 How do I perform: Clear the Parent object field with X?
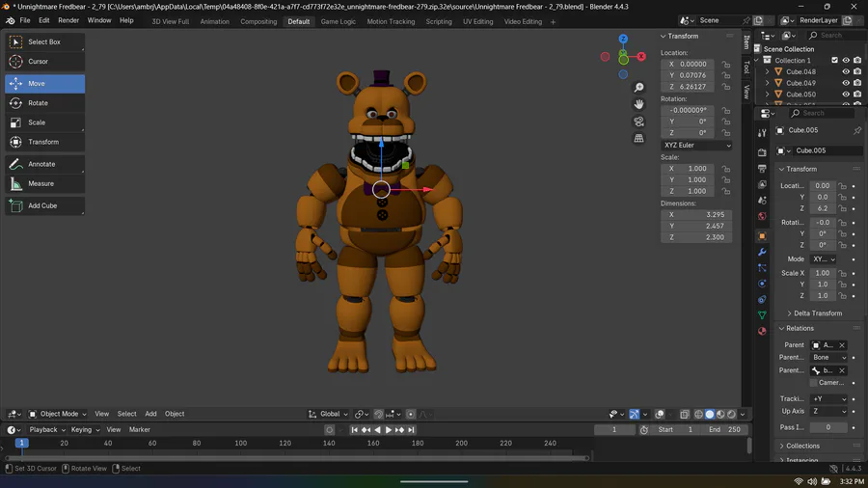pos(842,345)
